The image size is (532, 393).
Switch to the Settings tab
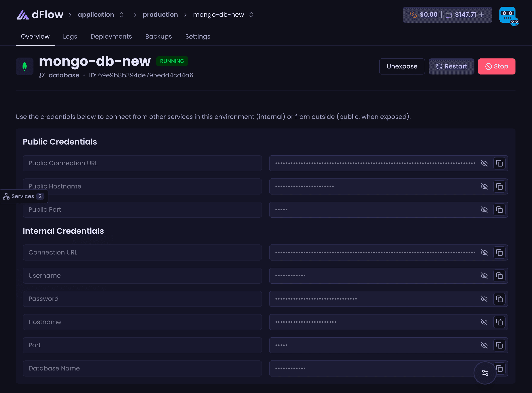(198, 36)
